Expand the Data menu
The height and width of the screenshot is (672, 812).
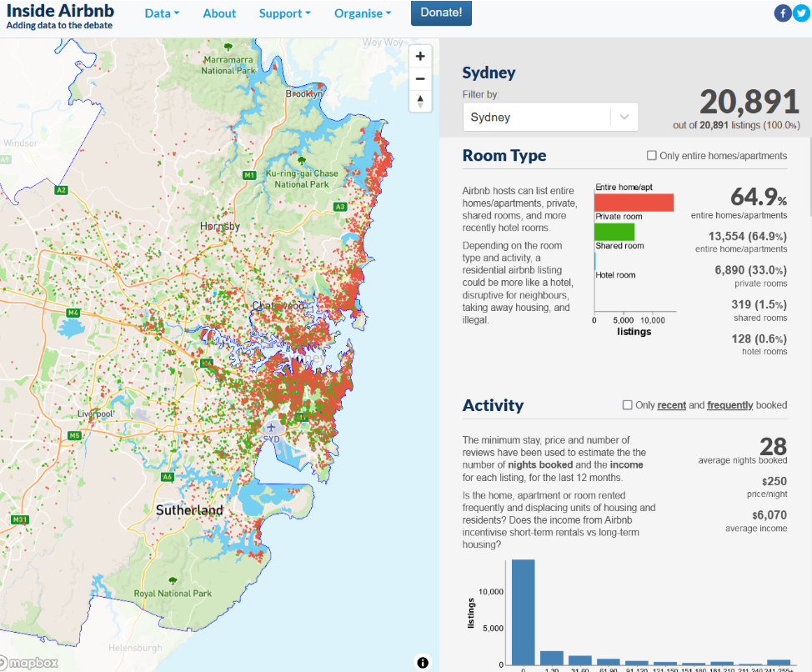pos(162,13)
